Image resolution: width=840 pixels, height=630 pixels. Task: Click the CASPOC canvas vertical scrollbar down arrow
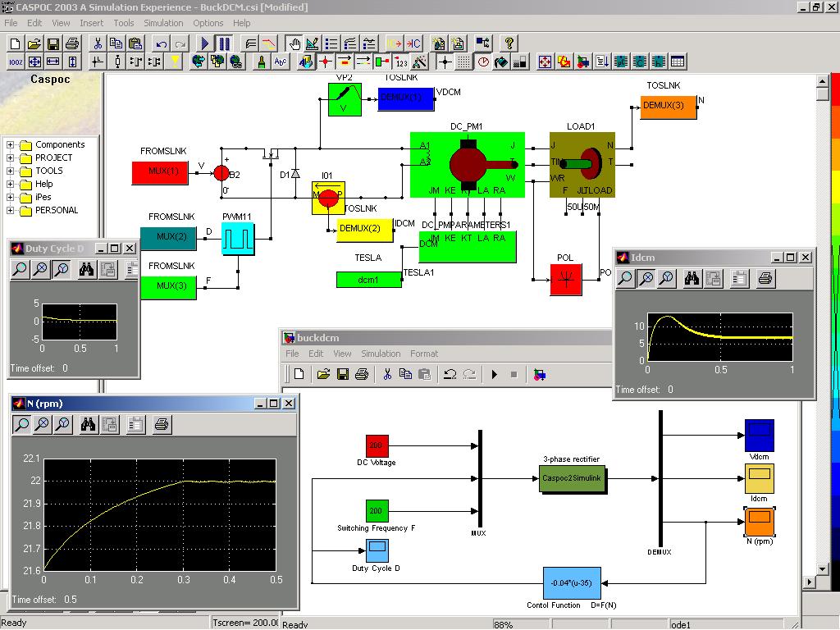click(824, 569)
